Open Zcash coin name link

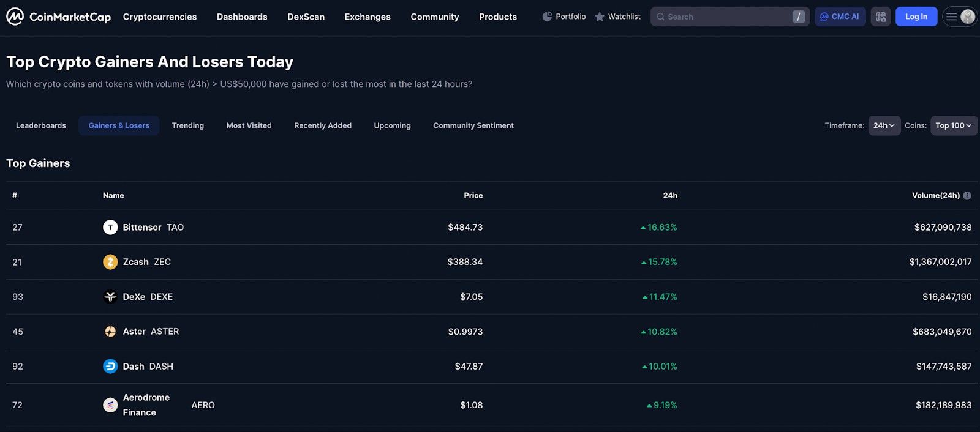(x=135, y=262)
